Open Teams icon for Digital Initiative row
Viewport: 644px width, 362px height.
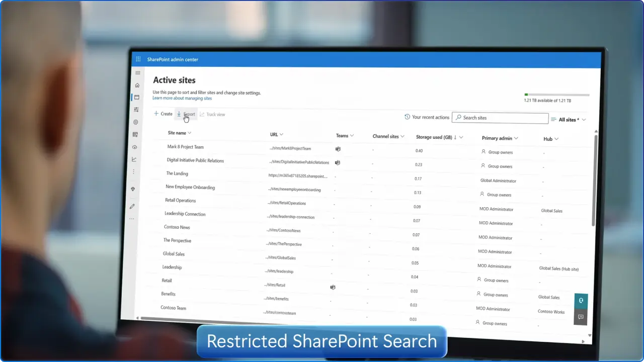pos(338,162)
